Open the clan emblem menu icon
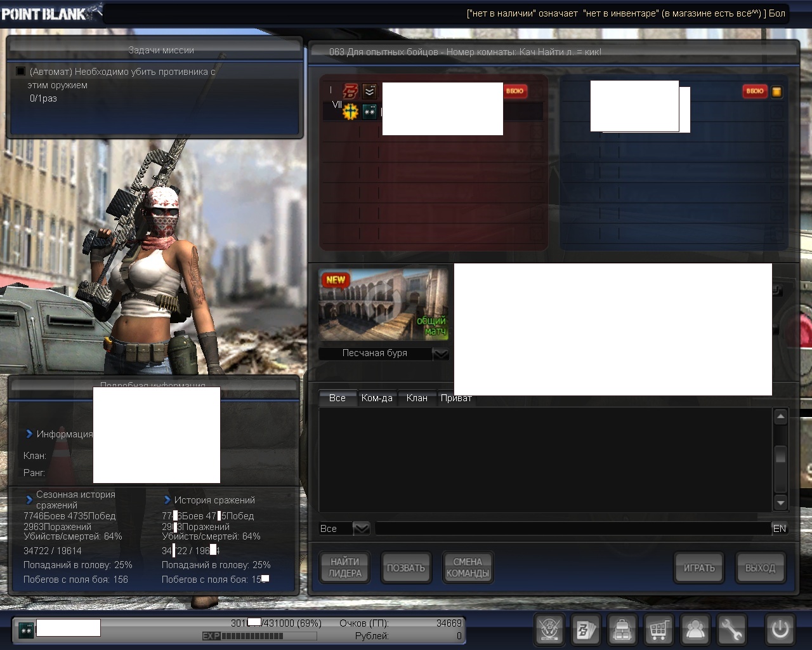Screen dimensions: 812x650 pos(549,630)
